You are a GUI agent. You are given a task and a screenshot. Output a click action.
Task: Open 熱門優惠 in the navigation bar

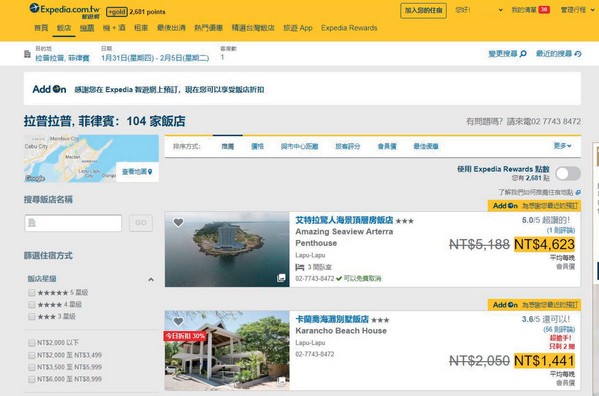click(208, 28)
